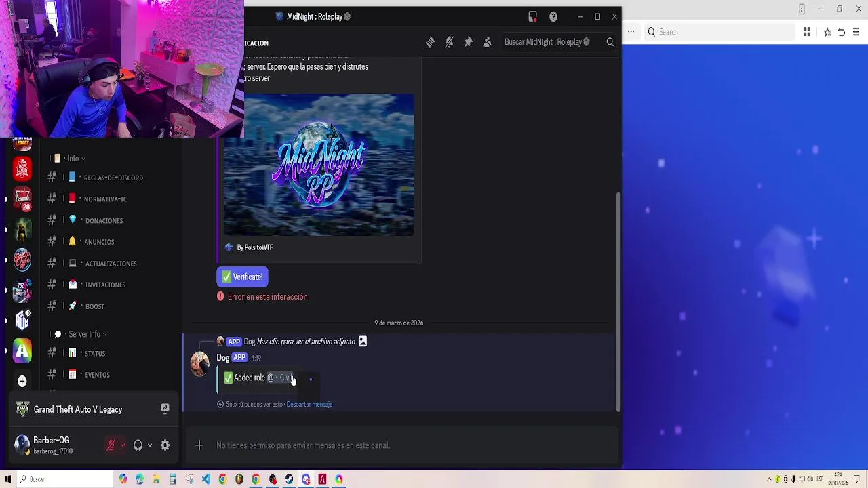Open browser extensions grid icon

(807, 32)
